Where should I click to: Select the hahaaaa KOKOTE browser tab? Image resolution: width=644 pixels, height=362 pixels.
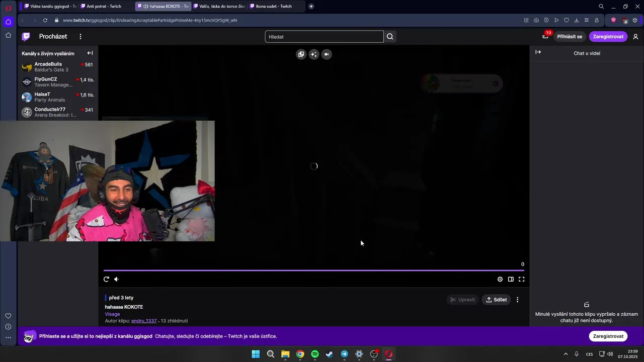[x=164, y=7]
